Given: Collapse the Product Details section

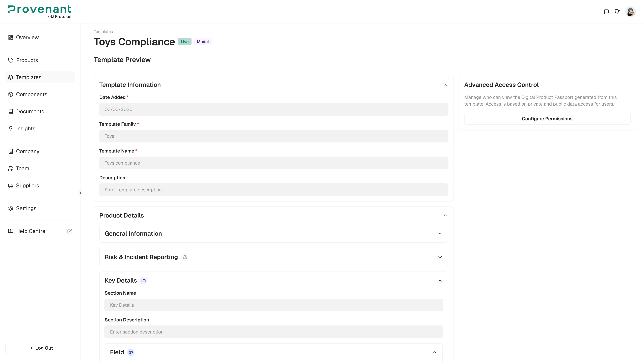Looking at the screenshot, I should tap(445, 216).
